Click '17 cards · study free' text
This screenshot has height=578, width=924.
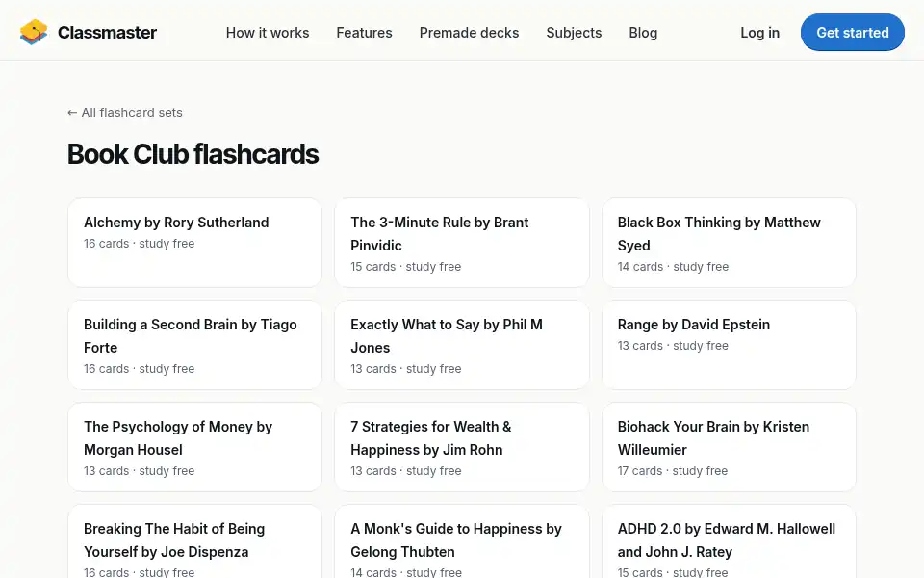click(x=673, y=471)
